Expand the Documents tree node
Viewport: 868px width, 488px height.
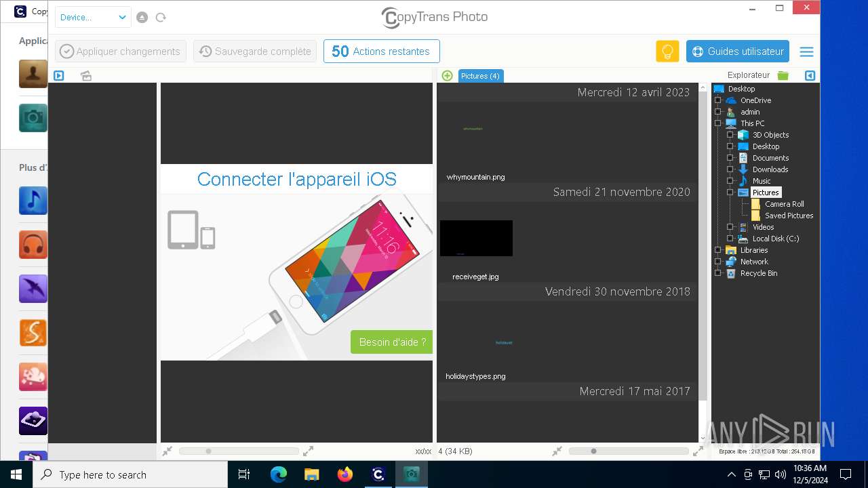(x=730, y=158)
